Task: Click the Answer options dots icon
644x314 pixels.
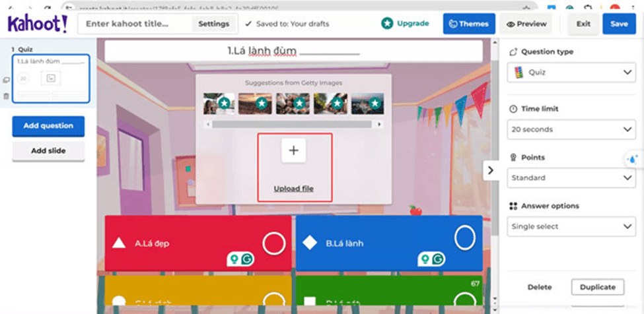Action: click(513, 206)
